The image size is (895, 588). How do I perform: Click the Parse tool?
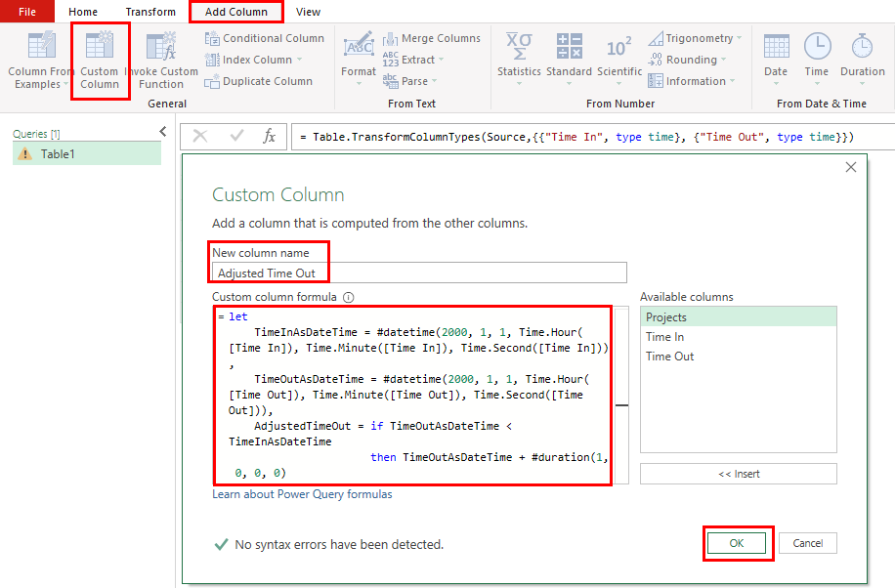pyautogui.click(x=405, y=81)
